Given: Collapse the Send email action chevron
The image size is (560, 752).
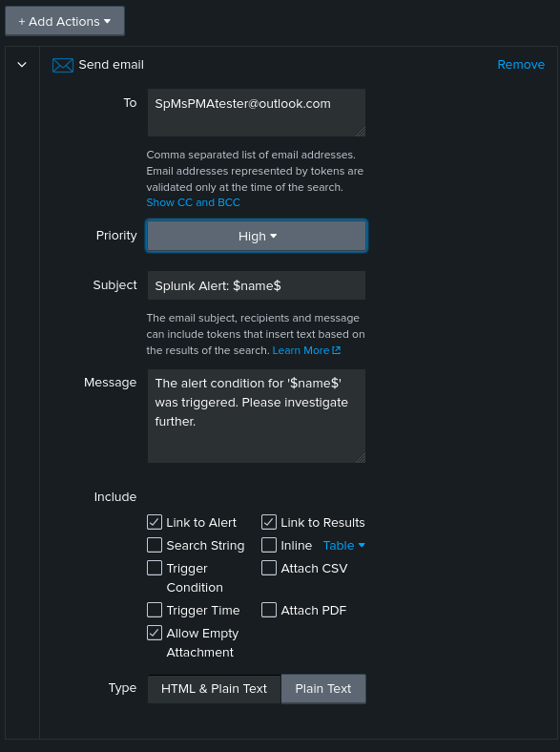Looking at the screenshot, I should [22, 64].
